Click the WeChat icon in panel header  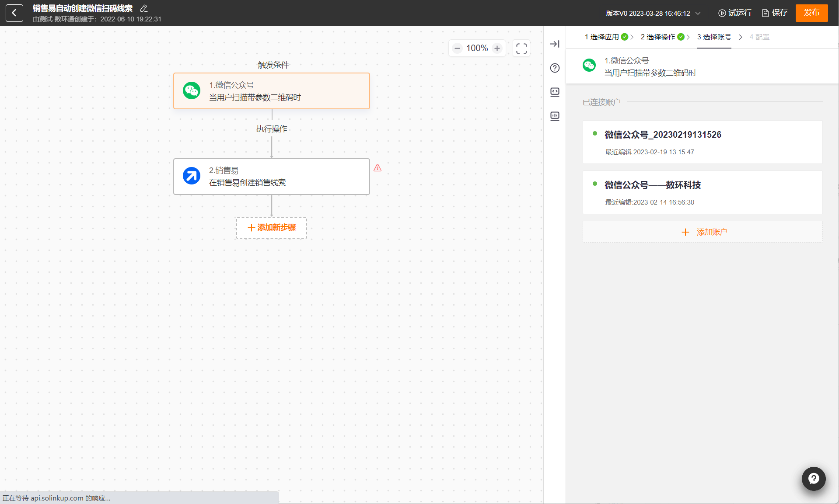589,66
